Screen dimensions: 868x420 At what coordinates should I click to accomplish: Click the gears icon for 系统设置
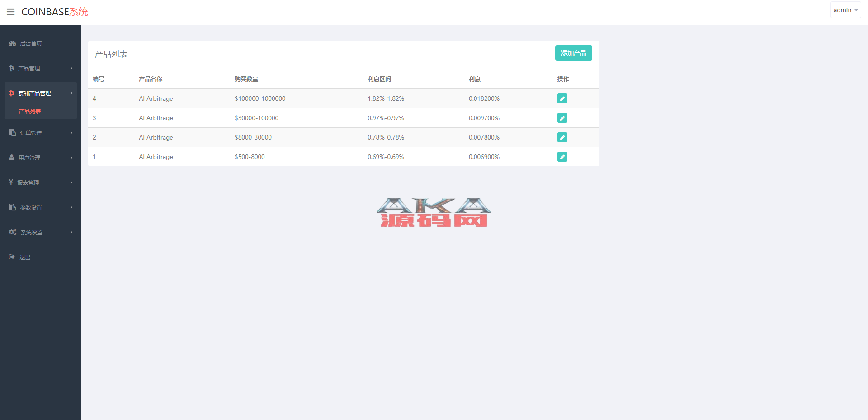pos(13,232)
